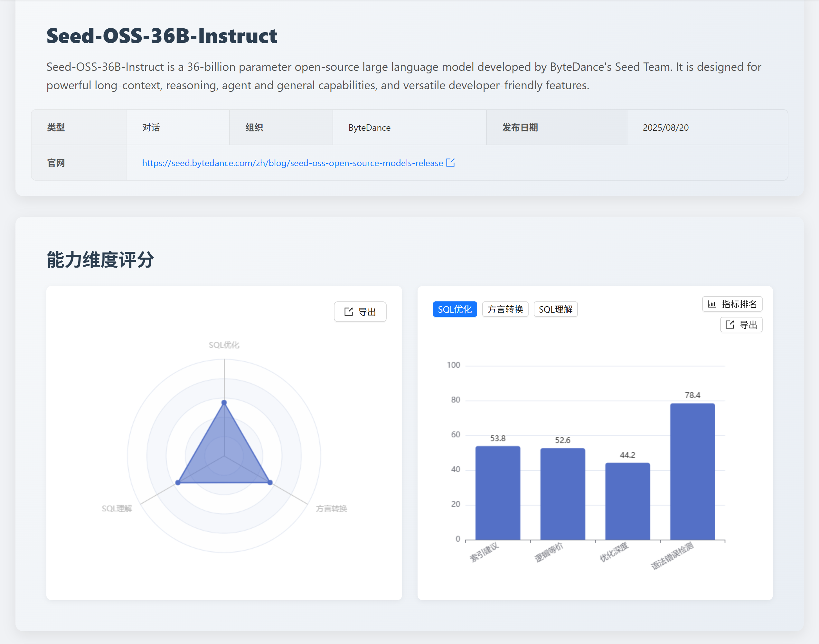Click the 语法错误检测 bar showing 78.4
The height and width of the screenshot is (644, 819).
(693, 471)
